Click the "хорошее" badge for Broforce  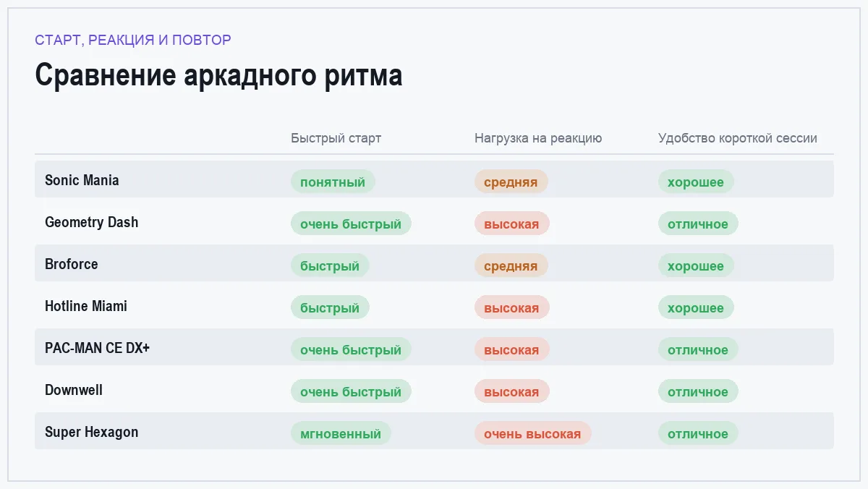tap(696, 265)
